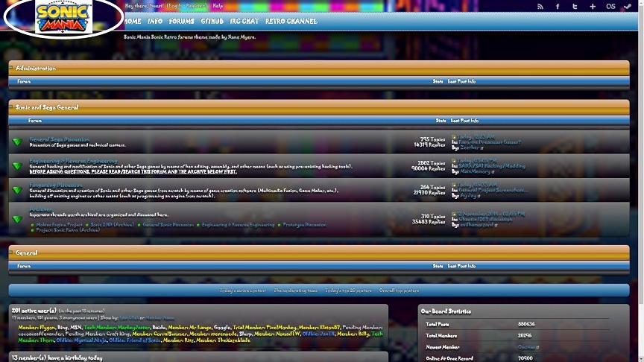Open the Info menu item
Viewport: 644px width, 362px height.
click(x=155, y=22)
